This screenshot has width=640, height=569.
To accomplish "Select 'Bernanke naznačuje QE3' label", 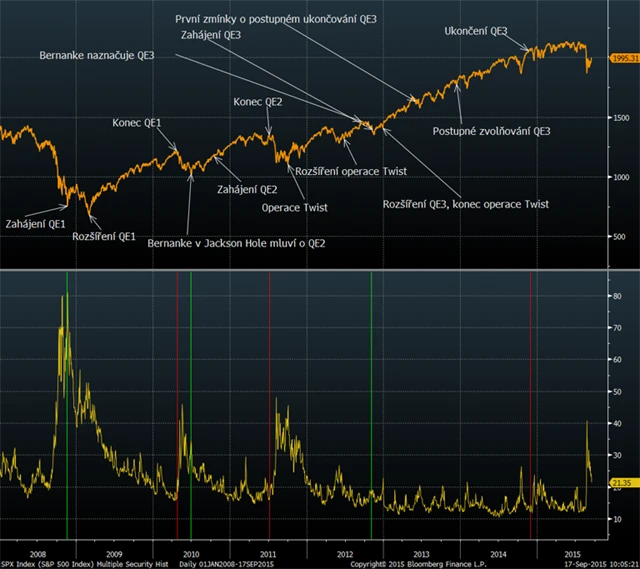I will [x=96, y=54].
